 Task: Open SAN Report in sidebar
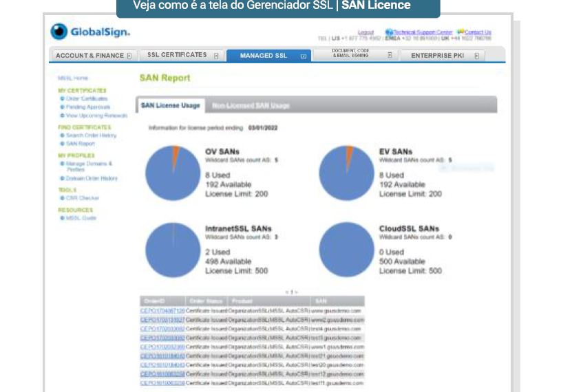coord(81,144)
